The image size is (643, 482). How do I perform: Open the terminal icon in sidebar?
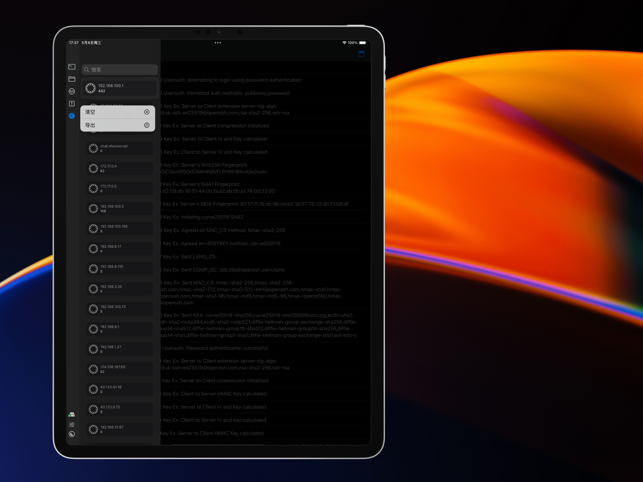[72, 66]
